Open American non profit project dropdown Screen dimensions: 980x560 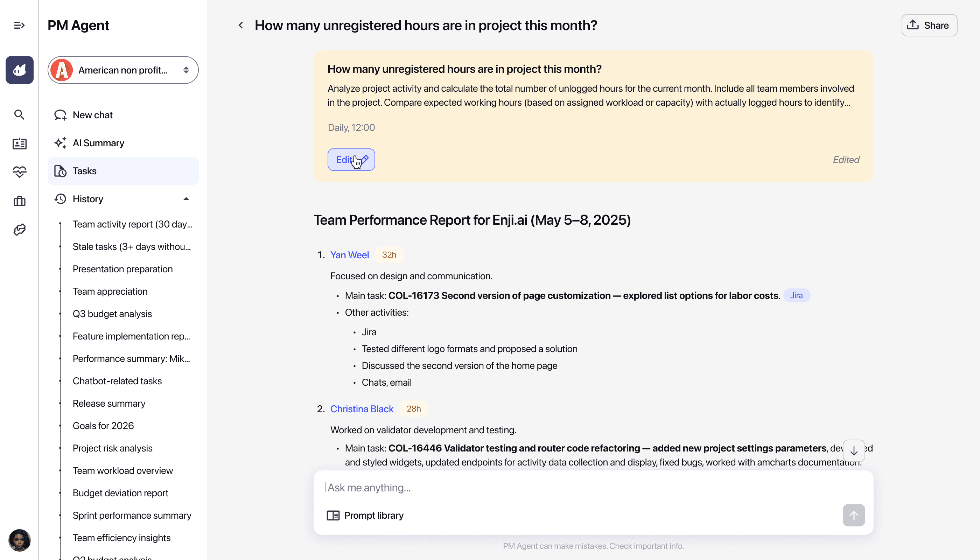[123, 70]
